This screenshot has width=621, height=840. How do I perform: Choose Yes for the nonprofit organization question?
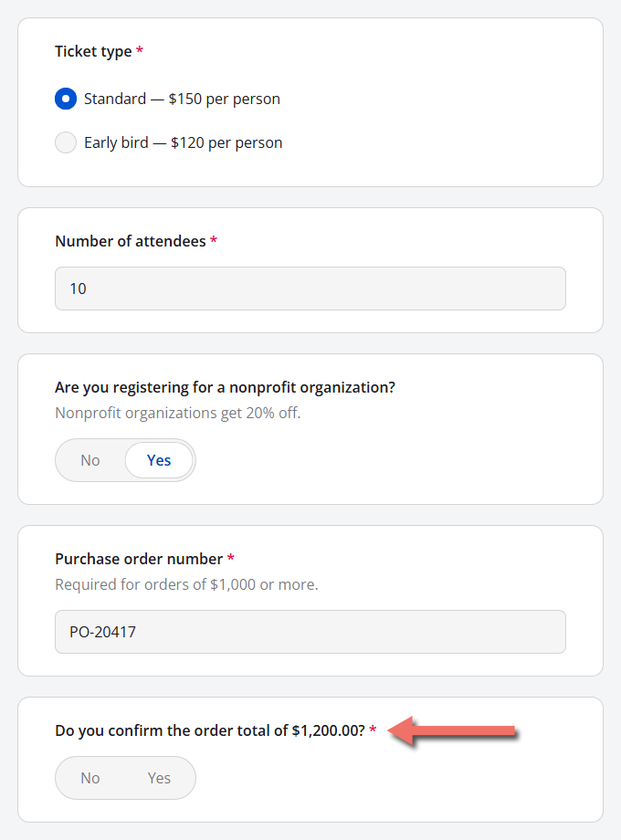click(x=159, y=460)
